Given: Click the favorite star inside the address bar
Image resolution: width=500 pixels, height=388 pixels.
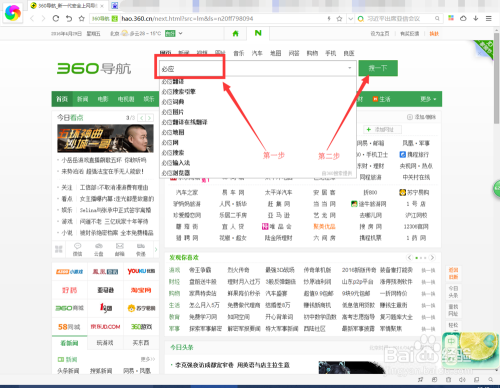Looking at the screenshot, I should pos(339,19).
